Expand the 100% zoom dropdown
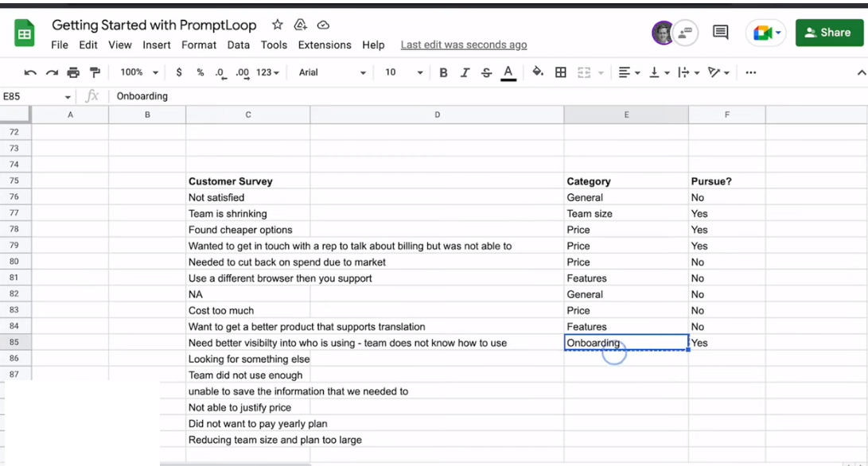Image resolution: width=868 pixels, height=466 pixels. 139,72
